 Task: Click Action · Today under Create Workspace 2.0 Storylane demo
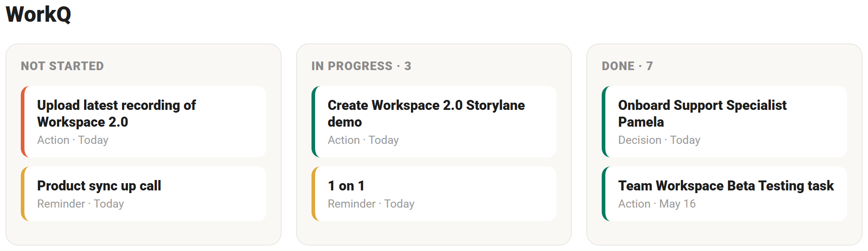pyautogui.click(x=363, y=140)
